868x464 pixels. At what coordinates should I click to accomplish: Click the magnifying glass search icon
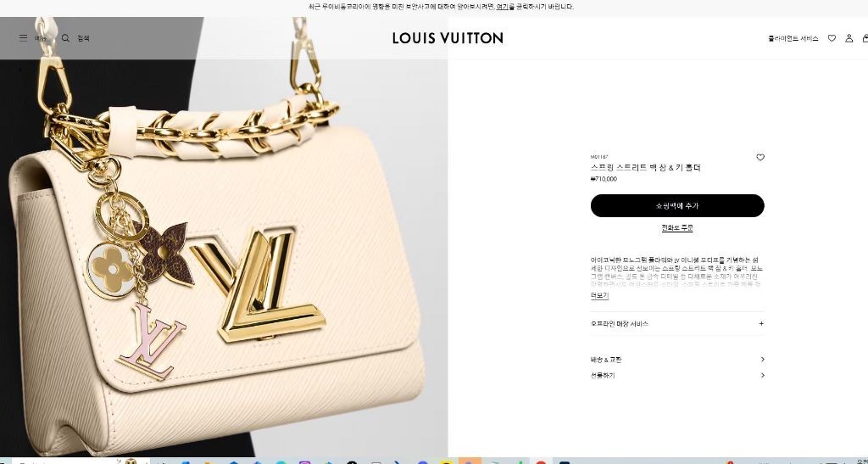click(65, 38)
